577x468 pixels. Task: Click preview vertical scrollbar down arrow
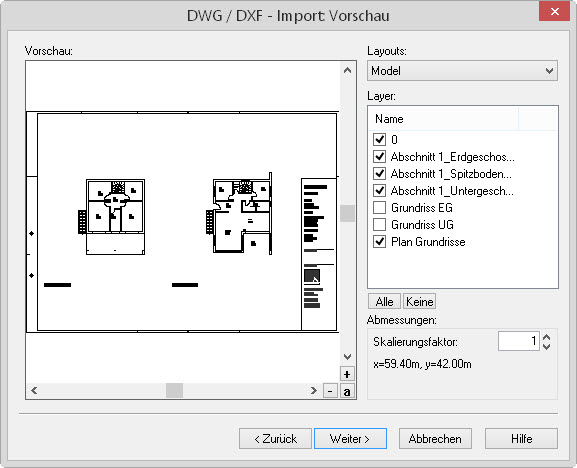coord(347,357)
